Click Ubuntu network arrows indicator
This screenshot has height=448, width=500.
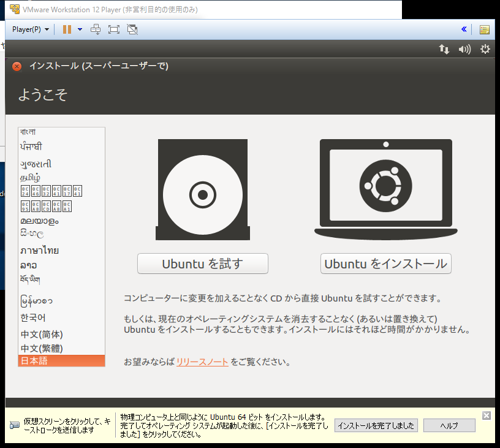click(x=444, y=49)
